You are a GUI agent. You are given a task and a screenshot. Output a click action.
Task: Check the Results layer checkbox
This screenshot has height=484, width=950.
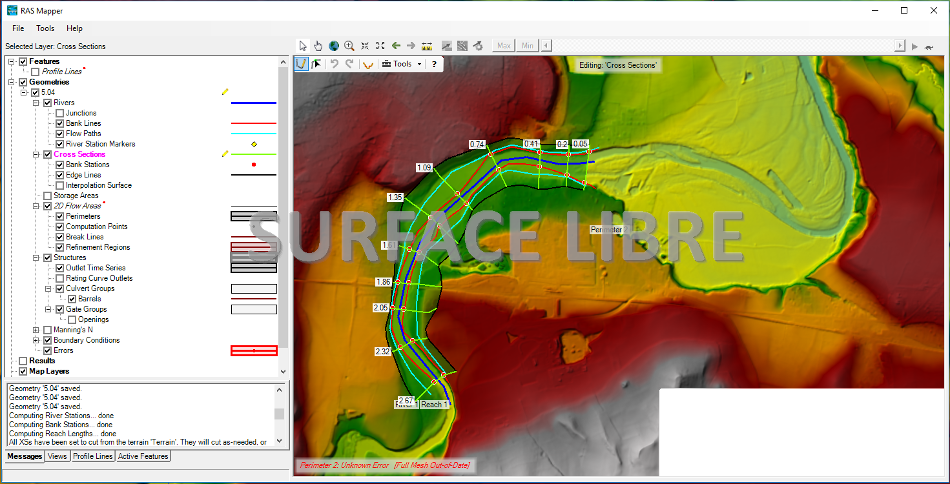[x=23, y=361]
